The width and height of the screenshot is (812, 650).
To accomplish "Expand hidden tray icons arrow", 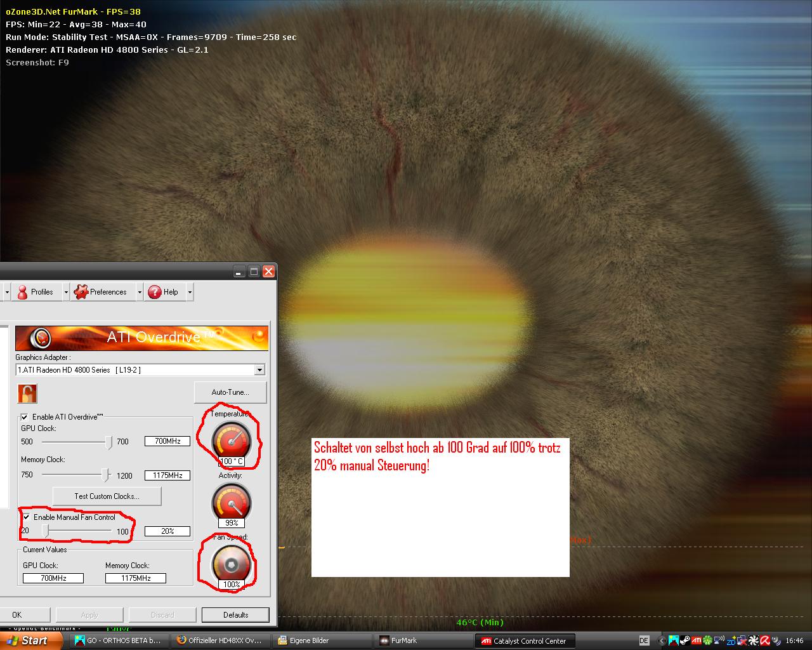I will point(662,640).
